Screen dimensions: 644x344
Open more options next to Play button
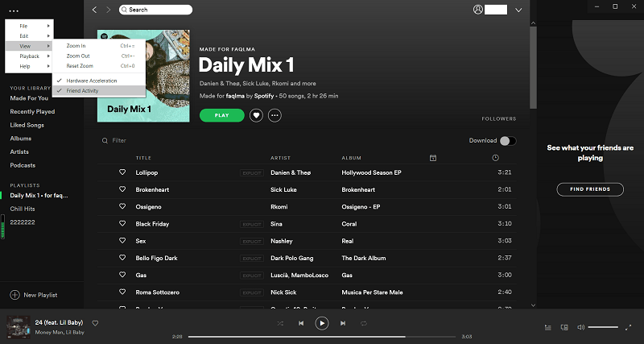275,115
